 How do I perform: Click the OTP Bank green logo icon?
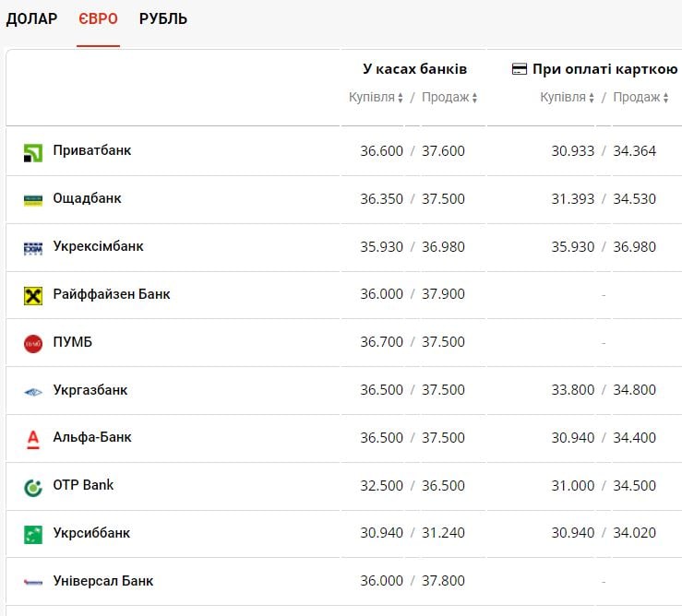[33, 488]
